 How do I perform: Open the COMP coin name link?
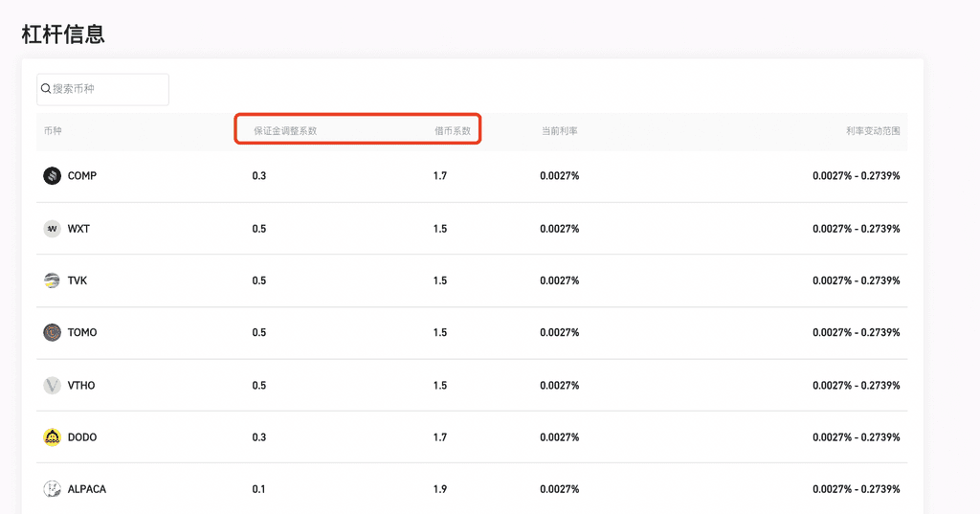click(x=82, y=176)
